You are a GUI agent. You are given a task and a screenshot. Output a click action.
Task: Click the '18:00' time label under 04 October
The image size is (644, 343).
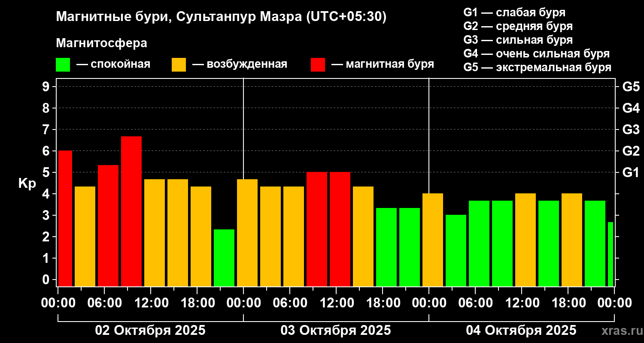tap(568, 303)
